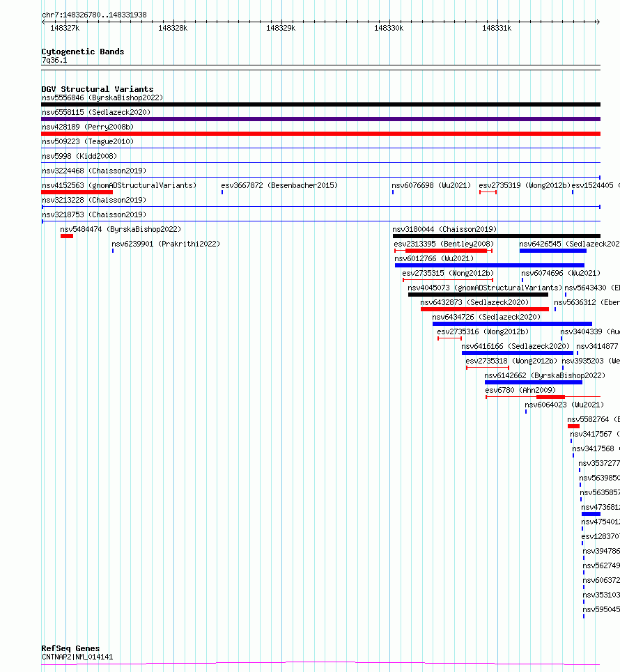
Task: Click the nsv4152563 gnomADStructuralVariants label
Action: pyautogui.click(x=118, y=185)
